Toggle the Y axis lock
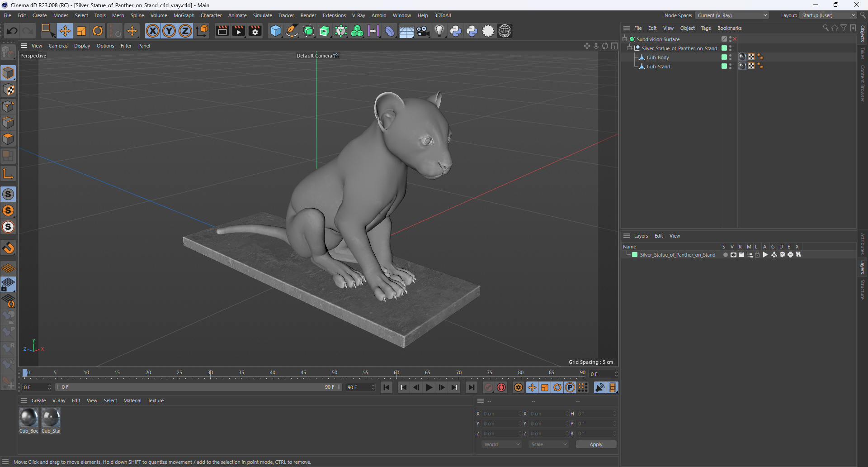The height and width of the screenshot is (467, 868). [x=169, y=31]
